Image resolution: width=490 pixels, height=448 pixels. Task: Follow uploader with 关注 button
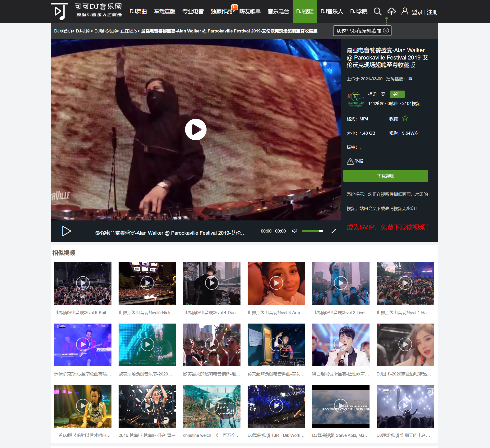[397, 94]
